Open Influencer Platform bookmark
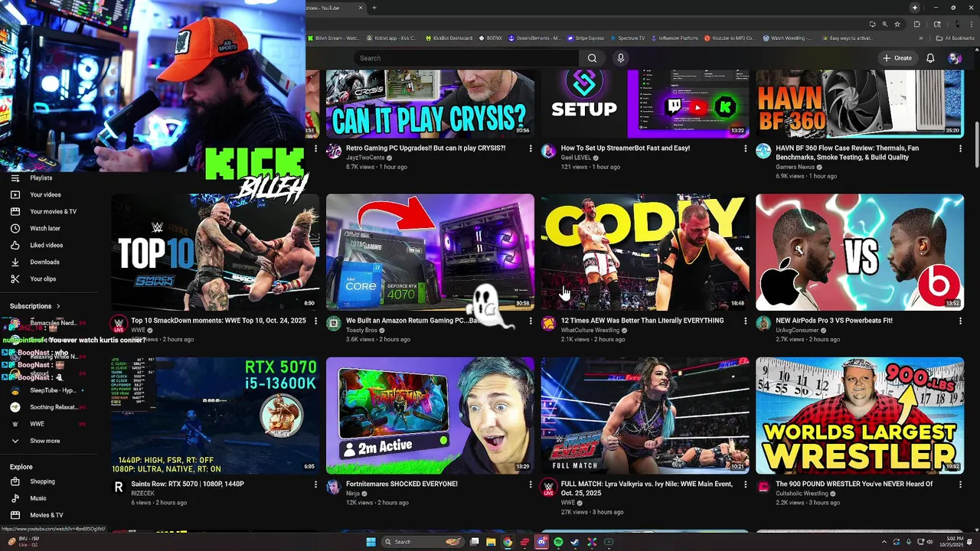Viewport: 980px width, 551px height. pos(674,38)
